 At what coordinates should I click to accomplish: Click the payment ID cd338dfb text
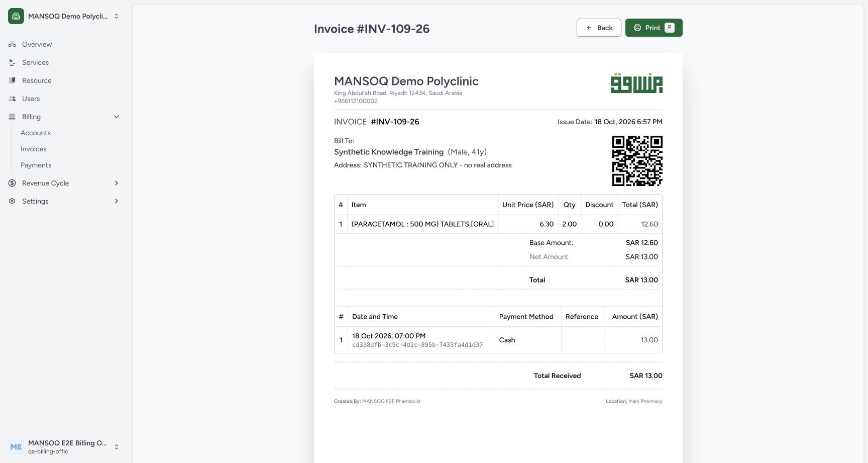(x=417, y=345)
